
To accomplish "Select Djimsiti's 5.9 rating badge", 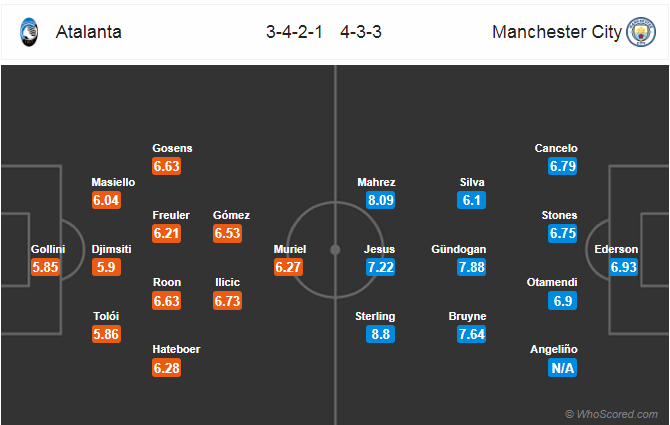I will click(106, 267).
